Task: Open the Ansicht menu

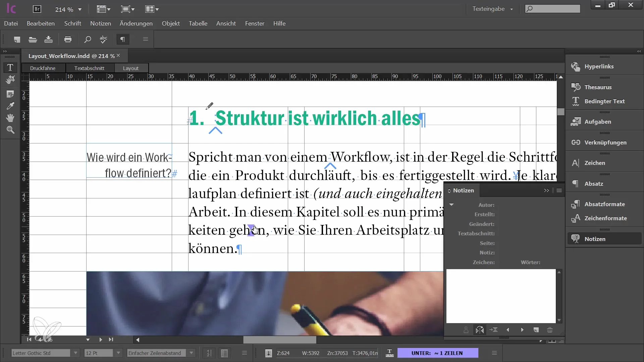Action: coord(226,23)
